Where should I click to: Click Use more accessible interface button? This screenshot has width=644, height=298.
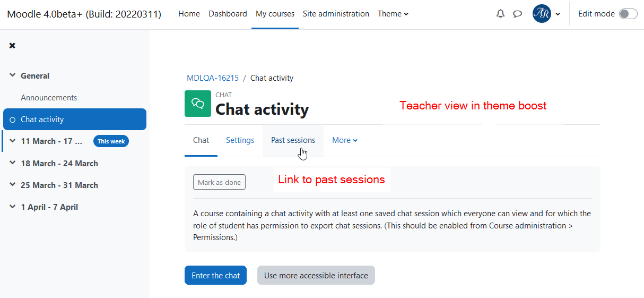(316, 275)
